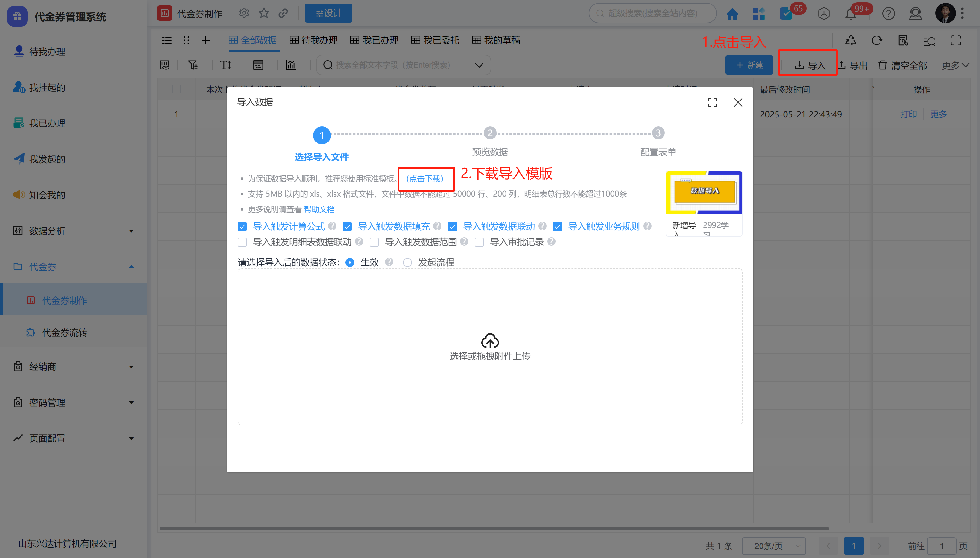The width and height of the screenshot is (980, 558).
Task: Click the 点击下载 template link
Action: point(425,179)
